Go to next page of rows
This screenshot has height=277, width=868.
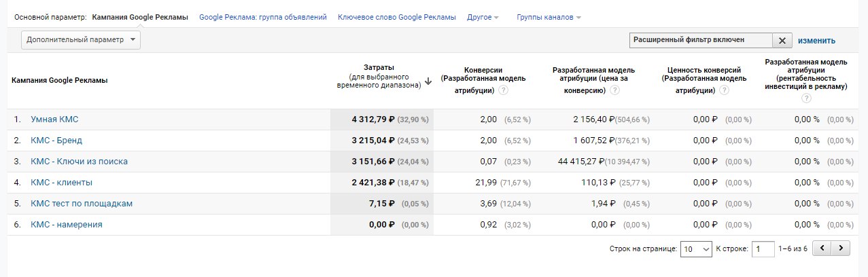coord(842,248)
